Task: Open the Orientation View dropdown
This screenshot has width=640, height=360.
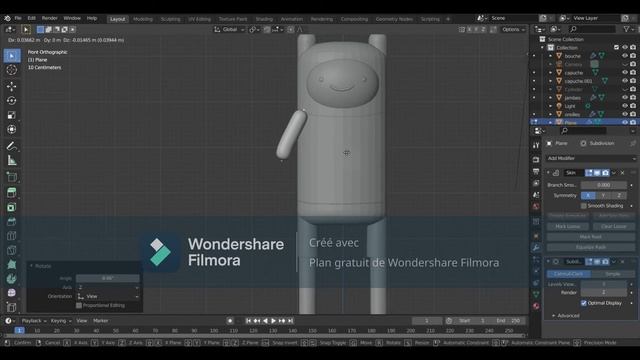Action: coord(108,296)
